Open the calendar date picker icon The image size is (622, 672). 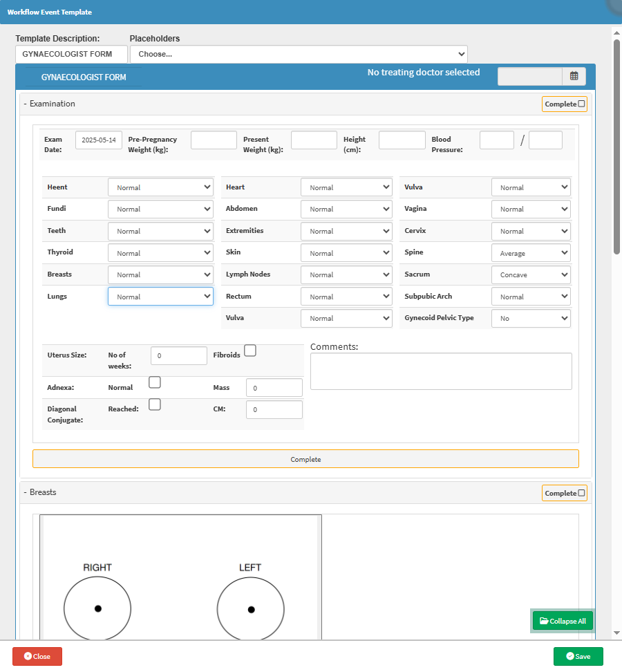coord(574,76)
